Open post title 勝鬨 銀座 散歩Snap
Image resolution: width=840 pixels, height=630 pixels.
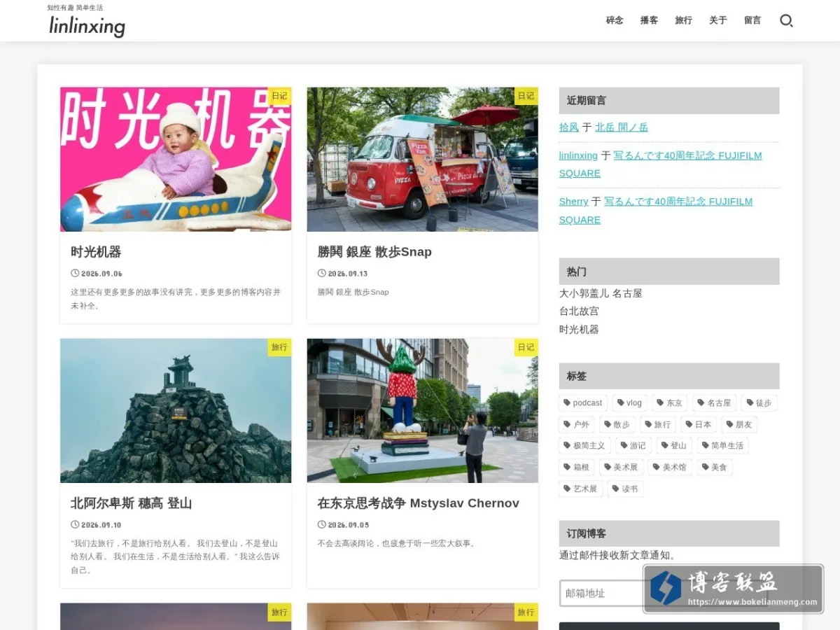[x=374, y=252]
